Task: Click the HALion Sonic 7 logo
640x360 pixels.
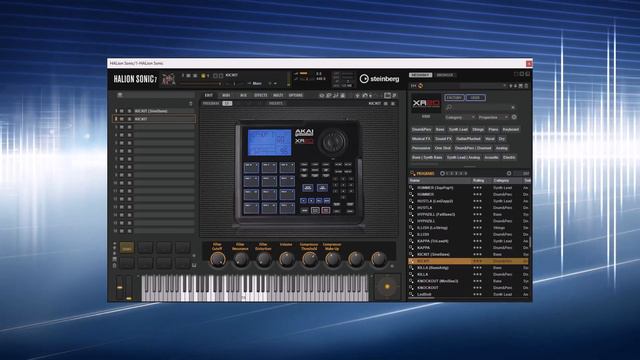Action: point(135,79)
